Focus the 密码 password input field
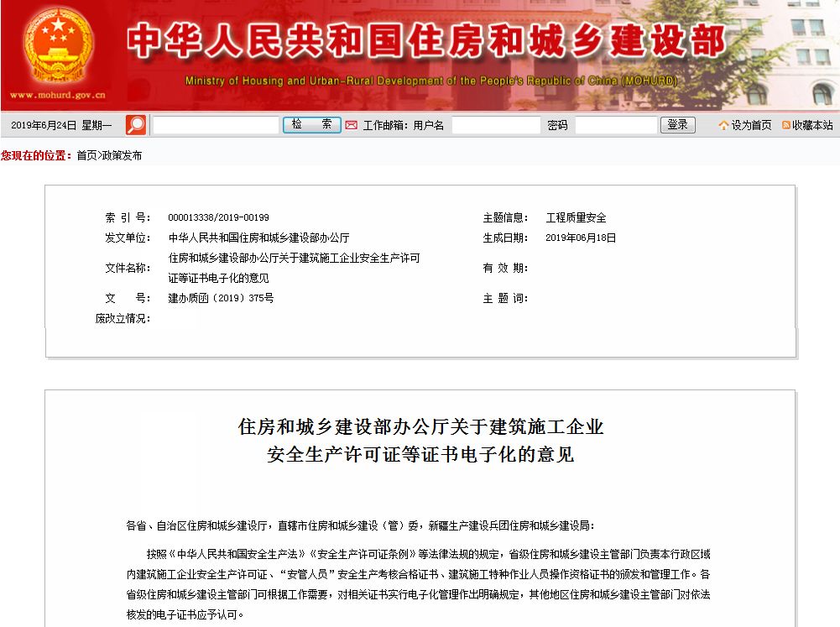 click(x=616, y=125)
